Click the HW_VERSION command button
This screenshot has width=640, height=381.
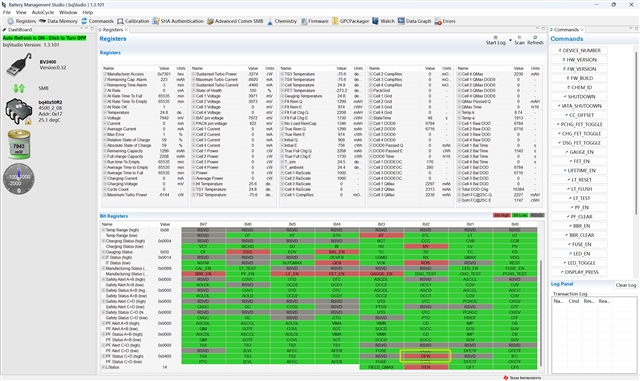click(579, 60)
